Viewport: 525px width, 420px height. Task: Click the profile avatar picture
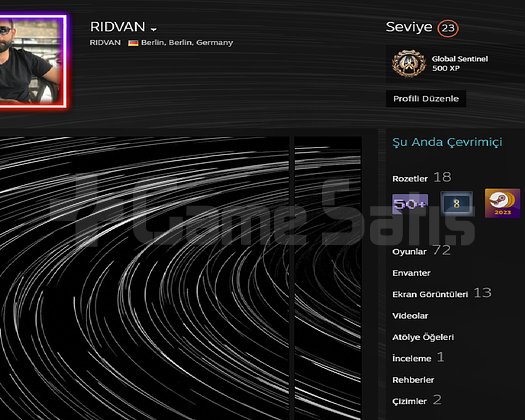coord(31,61)
